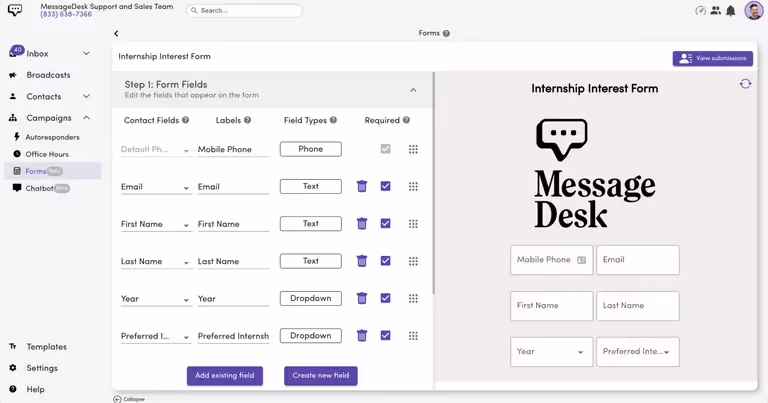The image size is (768, 403).
Task: Click Dropdown field type for Year
Action: pyautogui.click(x=311, y=298)
